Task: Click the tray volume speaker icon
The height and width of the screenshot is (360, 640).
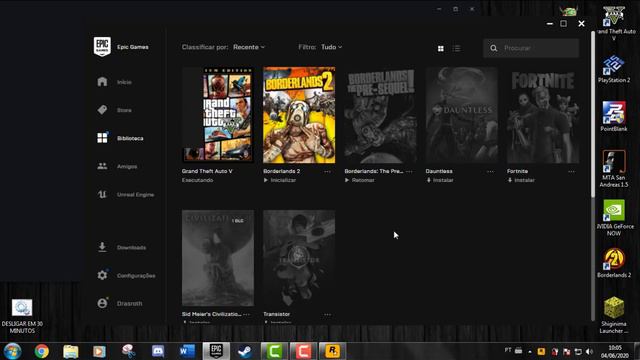Action: 589,351
